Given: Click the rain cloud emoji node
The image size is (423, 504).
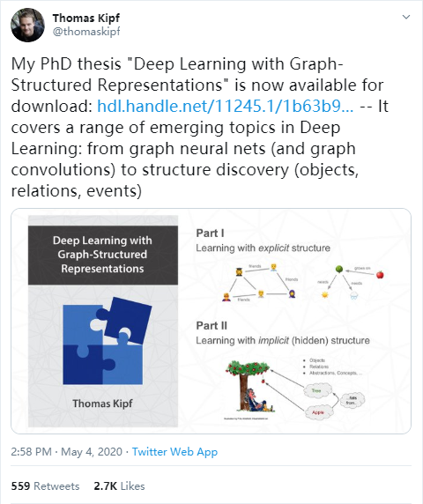Looking at the screenshot, I should pyautogui.click(x=354, y=295).
